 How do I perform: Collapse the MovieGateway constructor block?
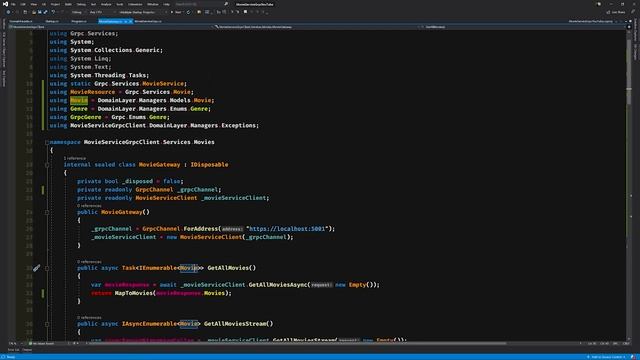[x=47, y=212]
